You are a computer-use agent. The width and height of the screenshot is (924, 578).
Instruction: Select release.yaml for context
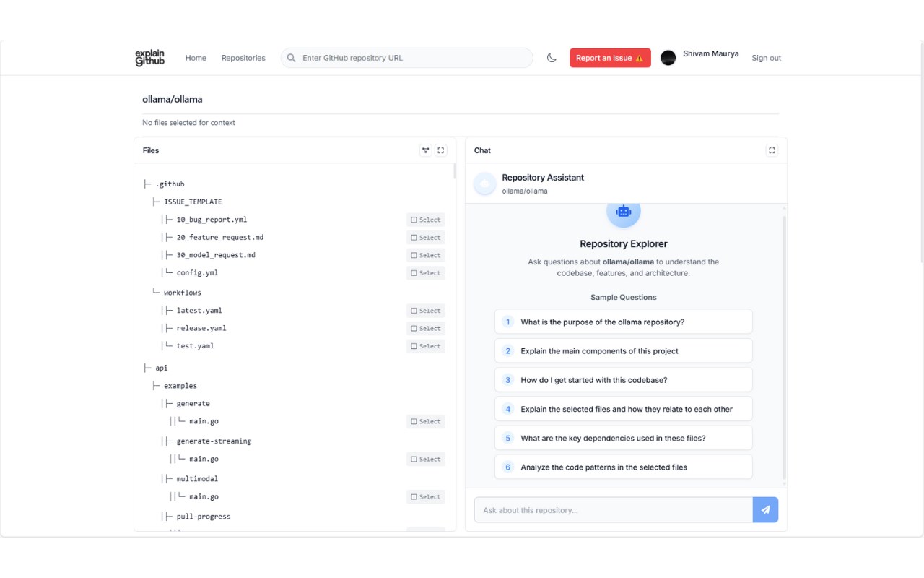click(426, 329)
